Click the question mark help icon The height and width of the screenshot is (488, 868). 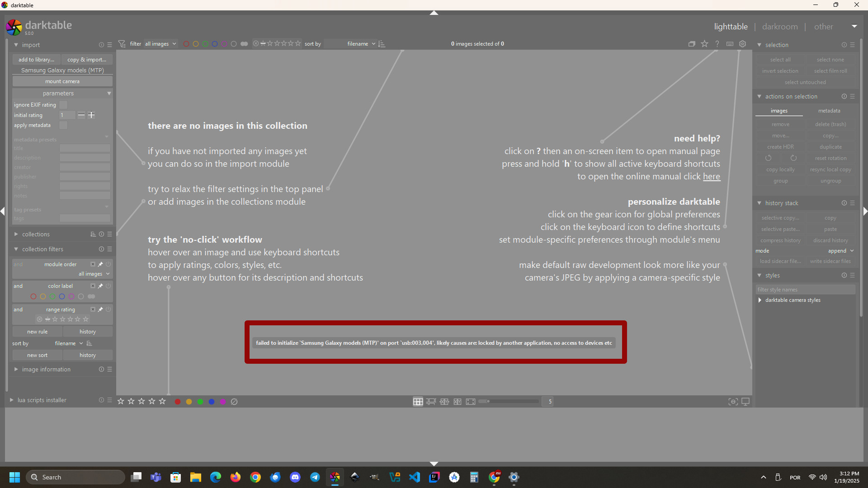click(717, 44)
